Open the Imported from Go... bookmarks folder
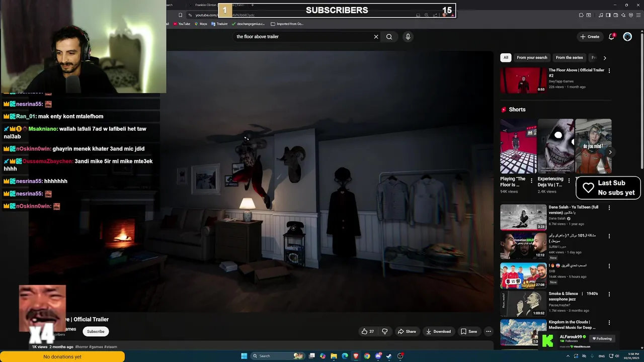Viewport: 644px width, 362px height. [287, 24]
